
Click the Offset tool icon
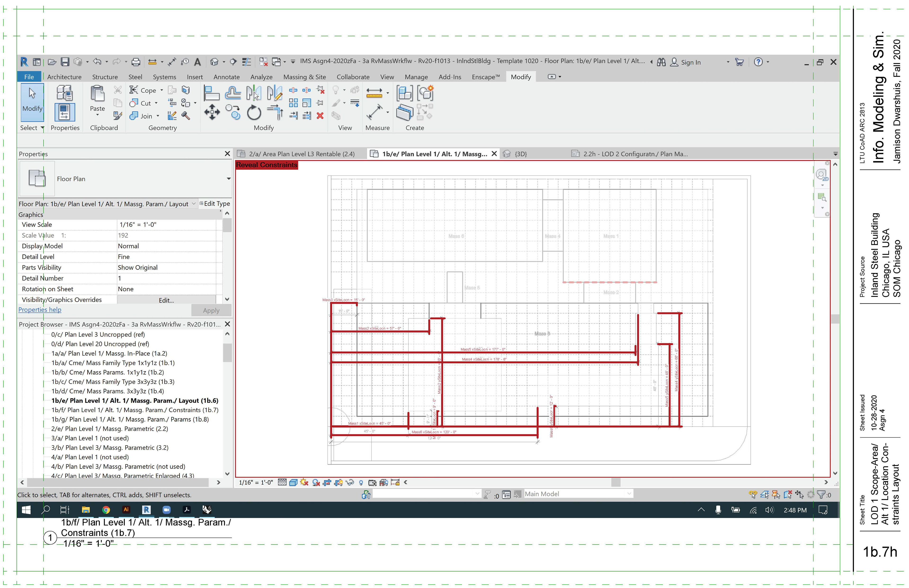click(x=233, y=93)
